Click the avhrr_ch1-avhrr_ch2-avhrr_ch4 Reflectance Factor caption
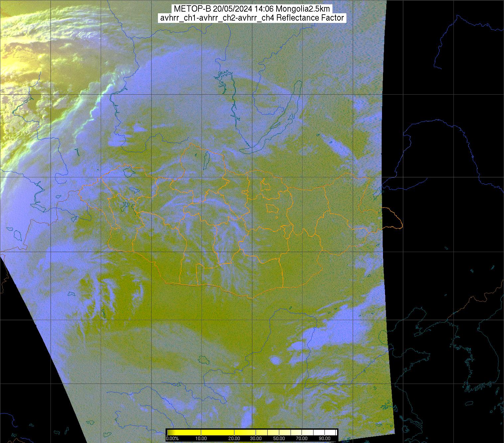504x443 pixels. coord(252,18)
